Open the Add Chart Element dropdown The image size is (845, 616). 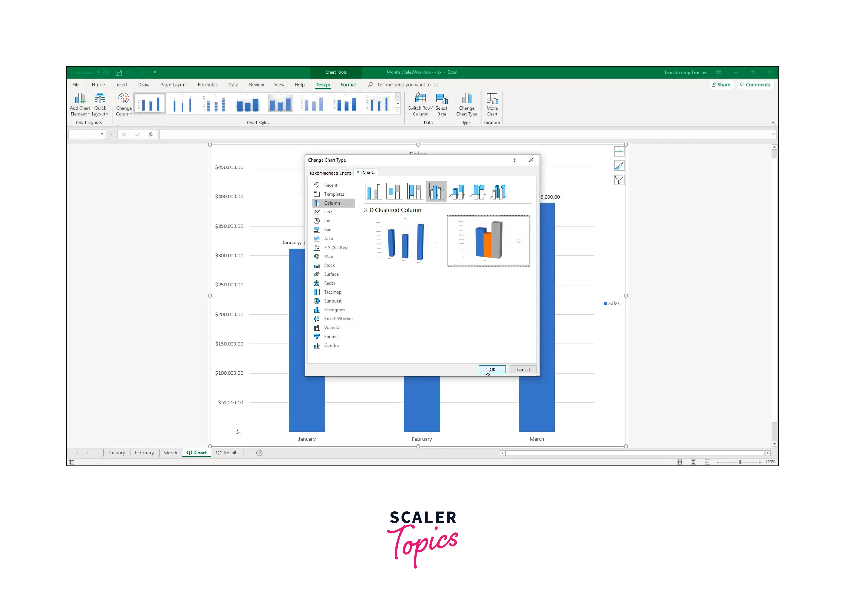pos(80,105)
